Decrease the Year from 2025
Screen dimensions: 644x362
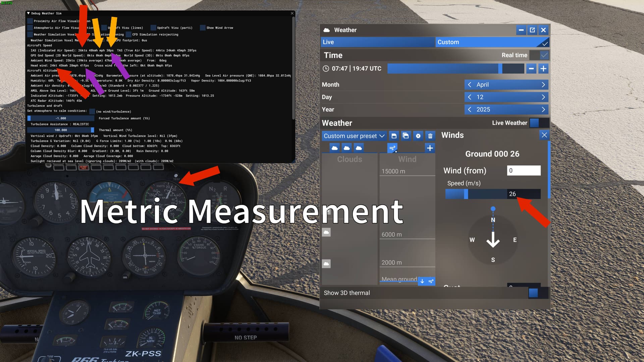click(470, 110)
